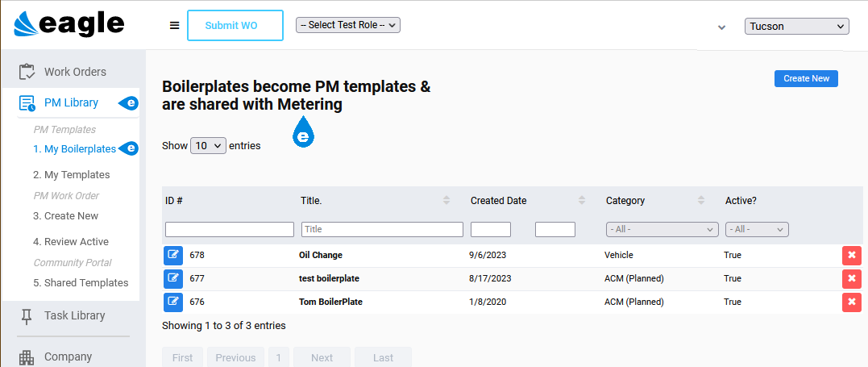Open edit for test boilerplate row
This screenshot has height=367, width=868.
pos(173,278)
